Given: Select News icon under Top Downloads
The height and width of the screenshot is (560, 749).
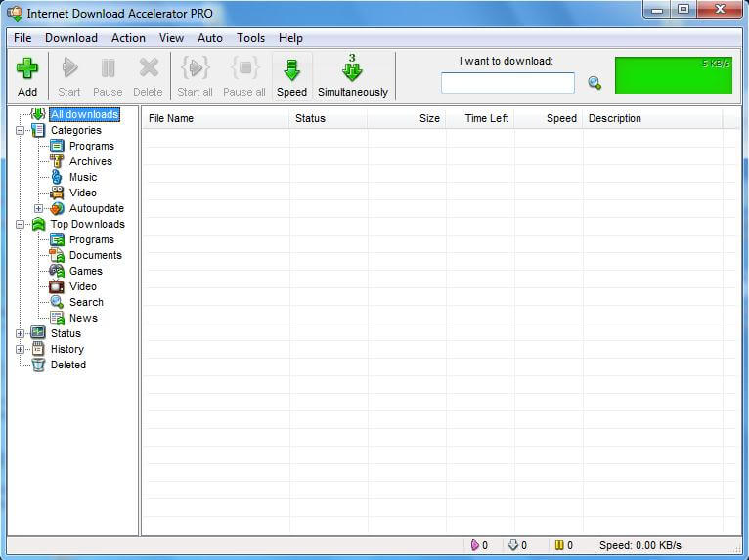Looking at the screenshot, I should tap(57, 318).
